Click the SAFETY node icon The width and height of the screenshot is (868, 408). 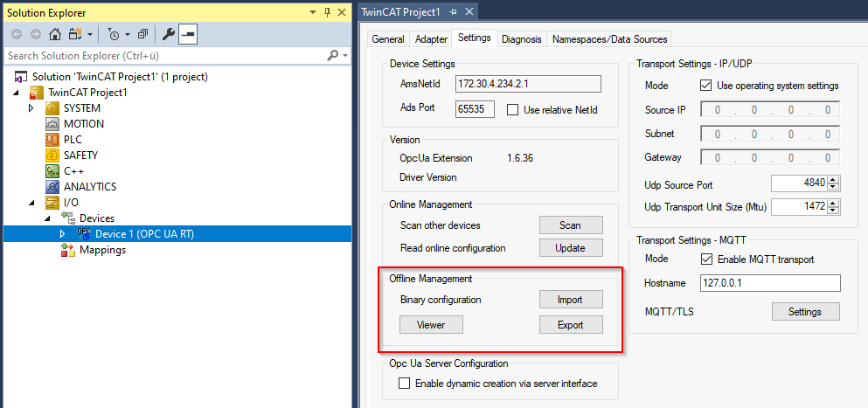(52, 156)
